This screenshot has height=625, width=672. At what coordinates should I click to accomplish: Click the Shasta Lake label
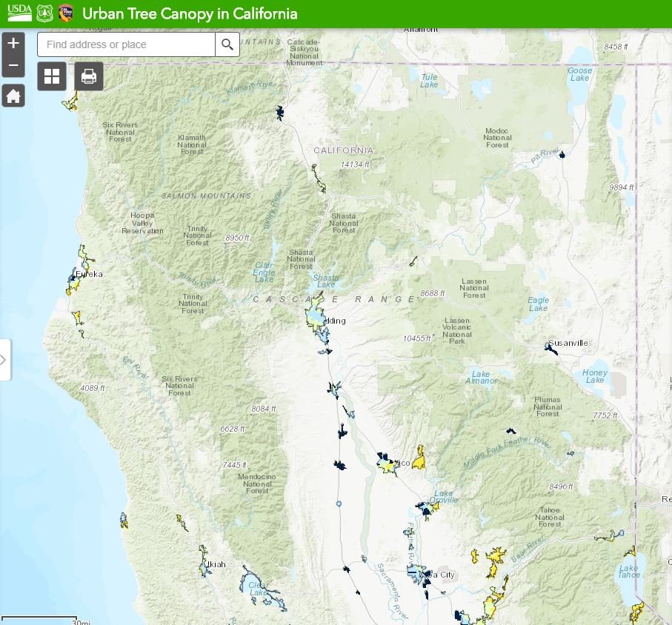[326, 281]
